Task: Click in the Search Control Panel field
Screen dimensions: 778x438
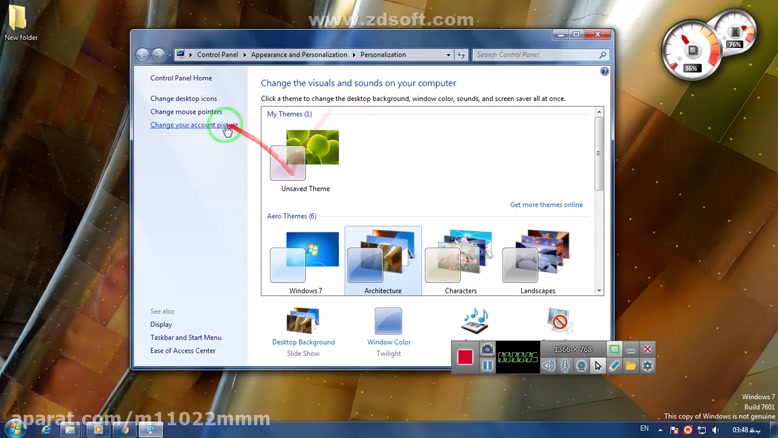Action: pyautogui.click(x=535, y=55)
